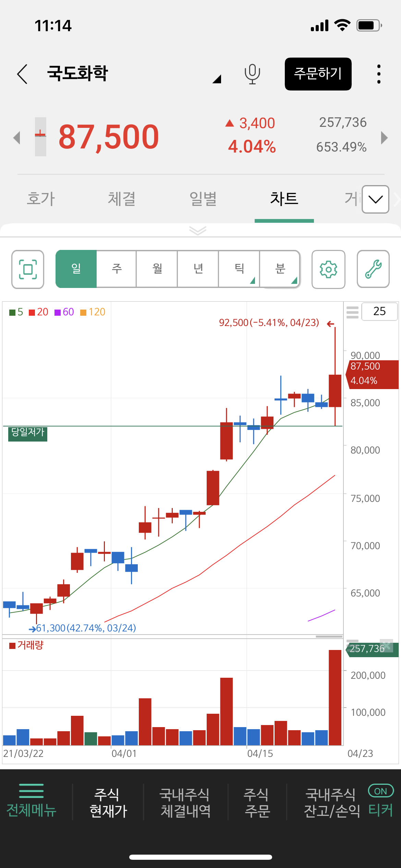This screenshot has height=868, width=401.
Task: Tap the price change 3,400
Action: coord(257,123)
